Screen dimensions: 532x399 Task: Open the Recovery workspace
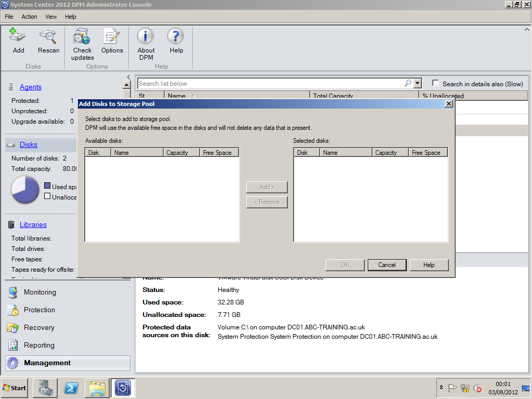(39, 327)
